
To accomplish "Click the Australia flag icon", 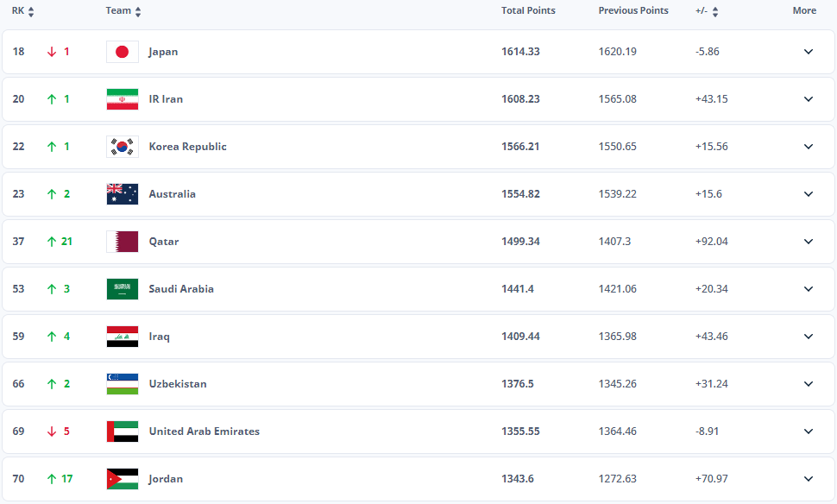I will pyautogui.click(x=123, y=194).
